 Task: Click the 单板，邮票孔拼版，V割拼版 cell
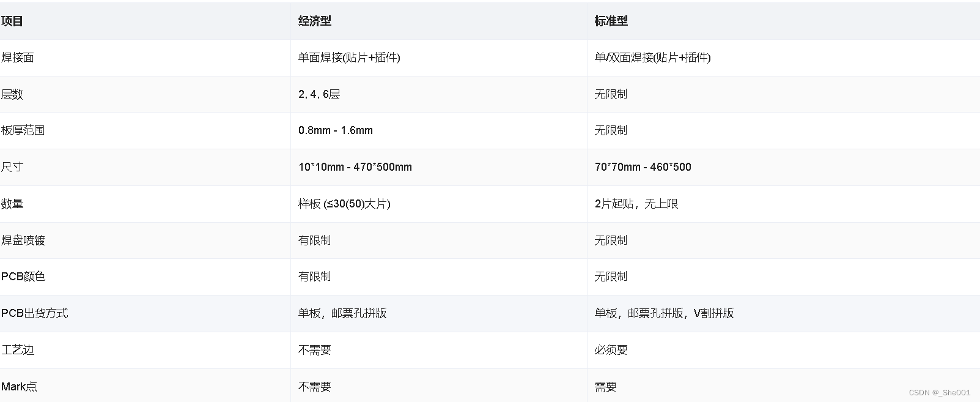(664, 313)
